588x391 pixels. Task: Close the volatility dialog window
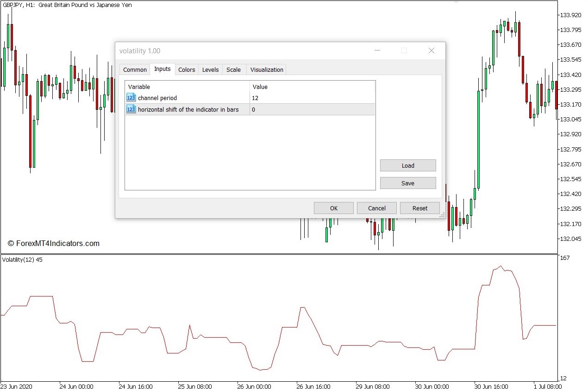click(x=432, y=50)
